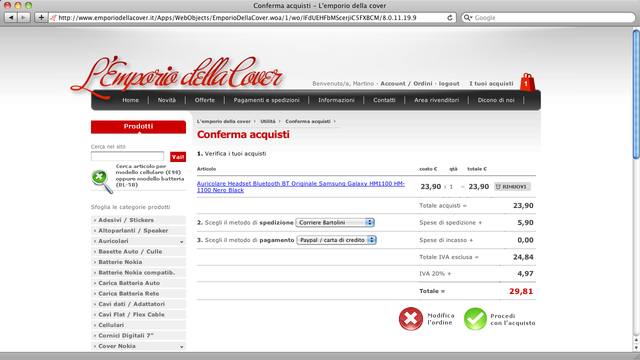Expand the Cover Nokia category arrow
This screenshot has width=640, height=360.
(182, 346)
